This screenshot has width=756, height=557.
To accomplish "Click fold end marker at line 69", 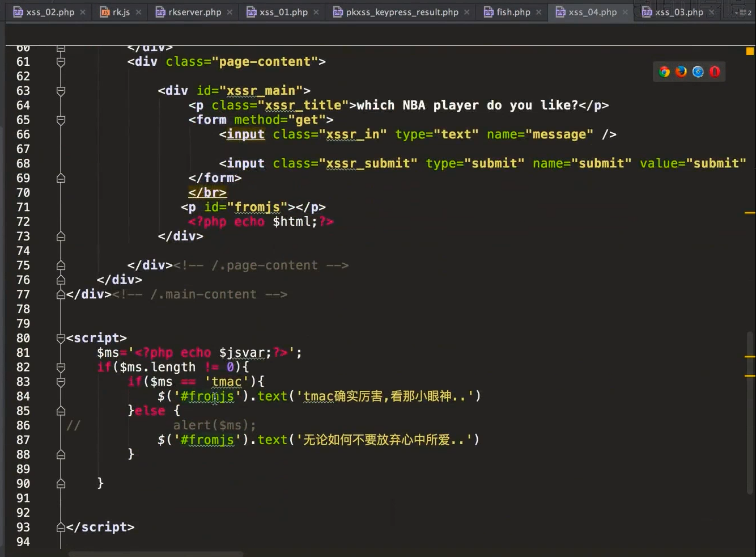I will (x=61, y=178).
